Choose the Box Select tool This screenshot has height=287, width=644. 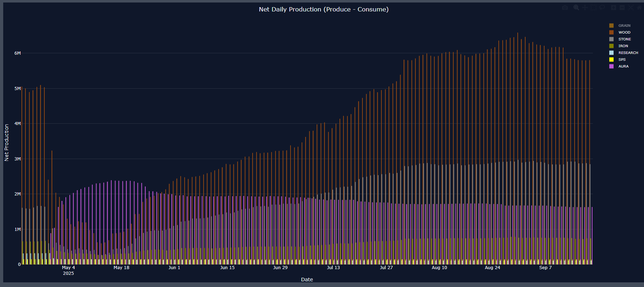click(594, 8)
